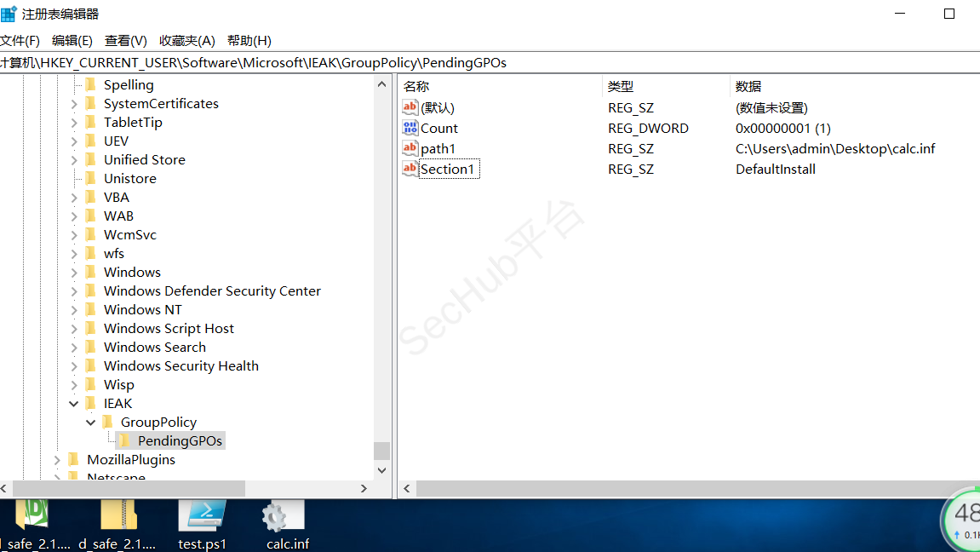
Task: Expand the SystemCertificates key
Action: [74, 104]
